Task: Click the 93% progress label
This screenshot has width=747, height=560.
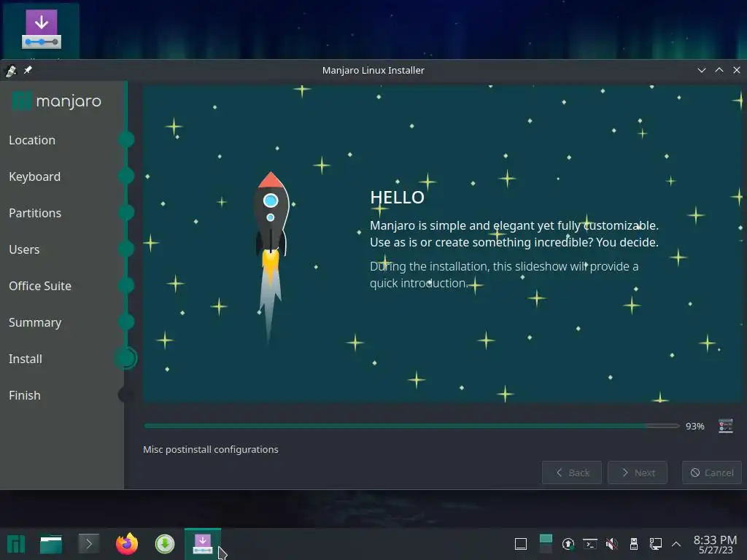Action: [x=694, y=426]
